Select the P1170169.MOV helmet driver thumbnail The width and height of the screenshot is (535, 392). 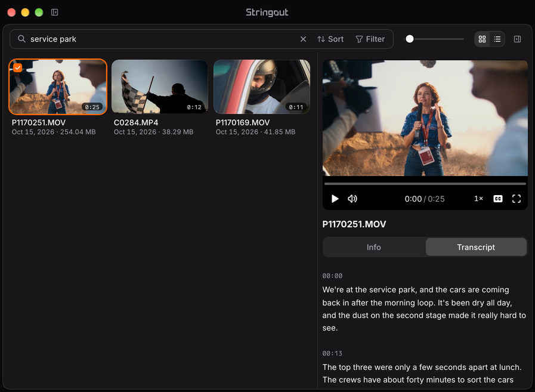pos(262,87)
